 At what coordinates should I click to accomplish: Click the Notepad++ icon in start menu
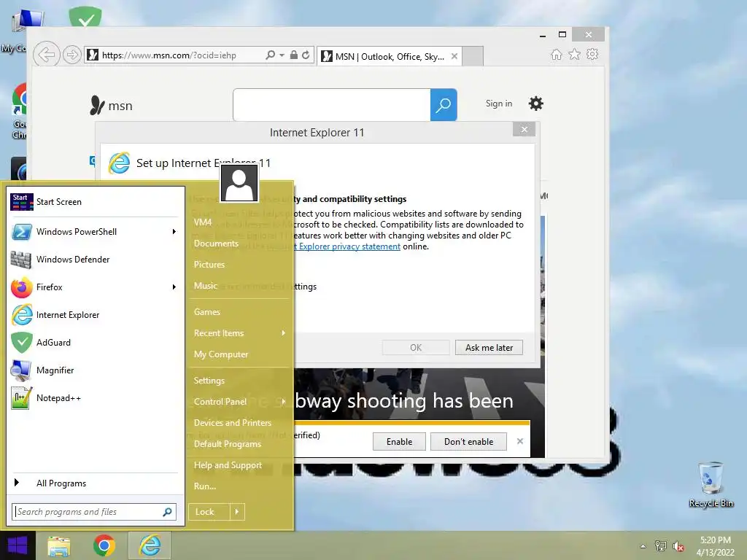[21, 398]
